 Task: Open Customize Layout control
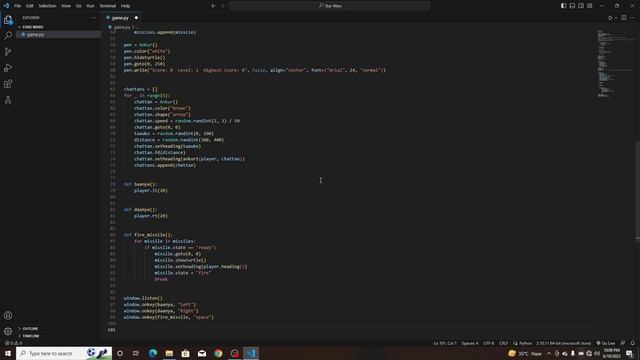point(590,6)
